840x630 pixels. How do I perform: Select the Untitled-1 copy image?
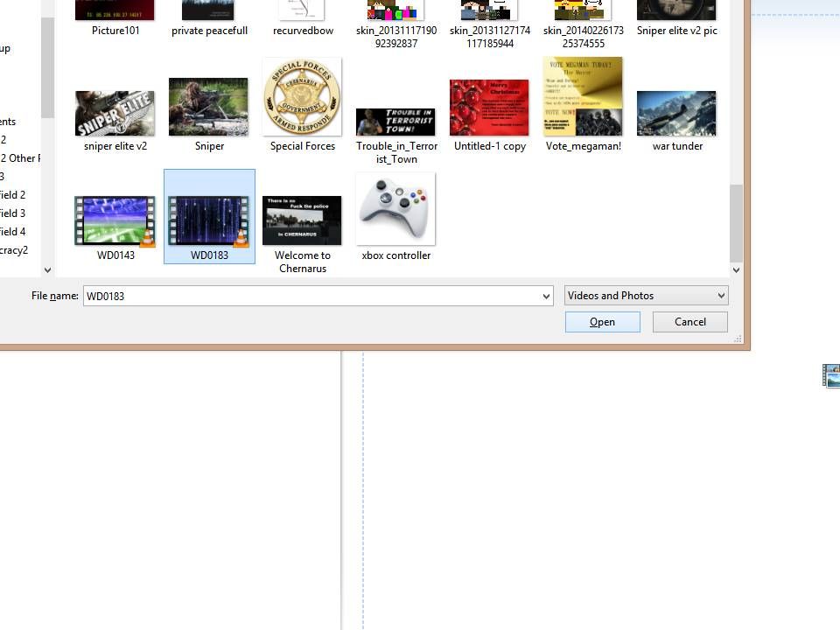point(489,107)
